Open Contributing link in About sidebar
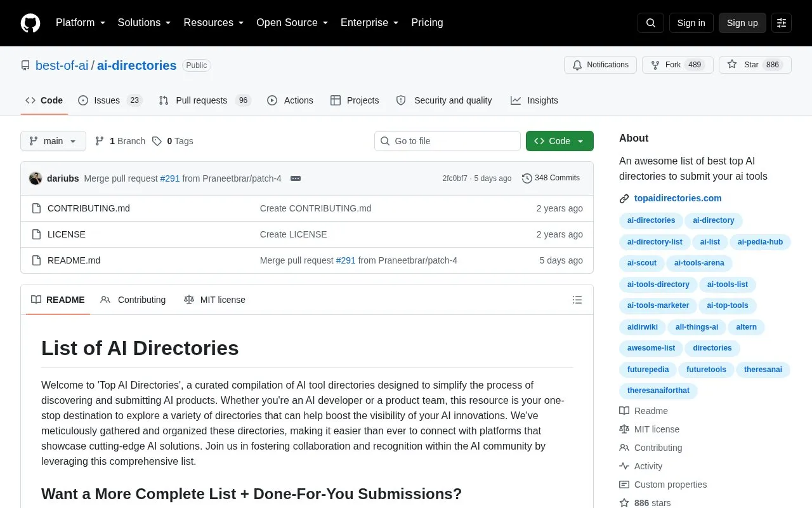 tap(651, 448)
